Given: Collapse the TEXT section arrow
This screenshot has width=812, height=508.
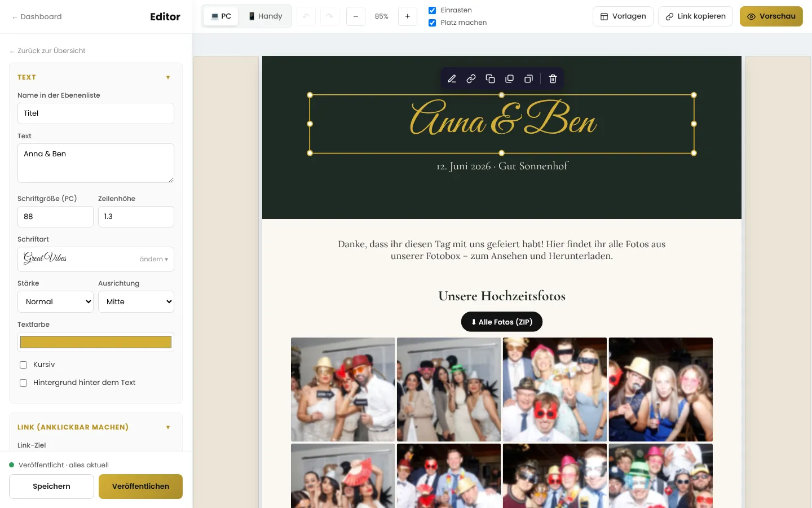Looking at the screenshot, I should point(168,77).
